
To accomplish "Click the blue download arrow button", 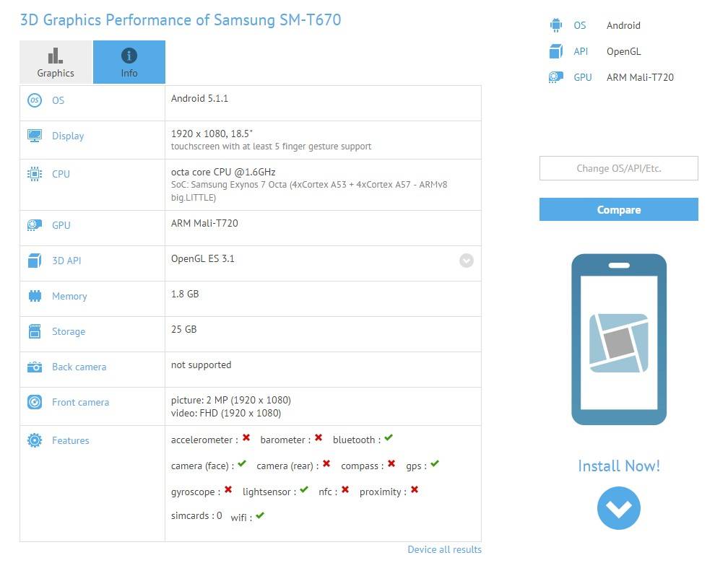I will 619,508.
